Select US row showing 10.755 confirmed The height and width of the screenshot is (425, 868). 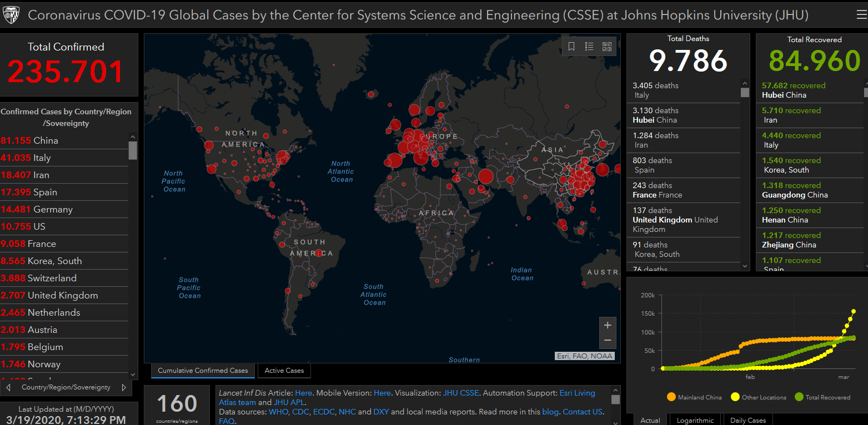tap(64, 226)
